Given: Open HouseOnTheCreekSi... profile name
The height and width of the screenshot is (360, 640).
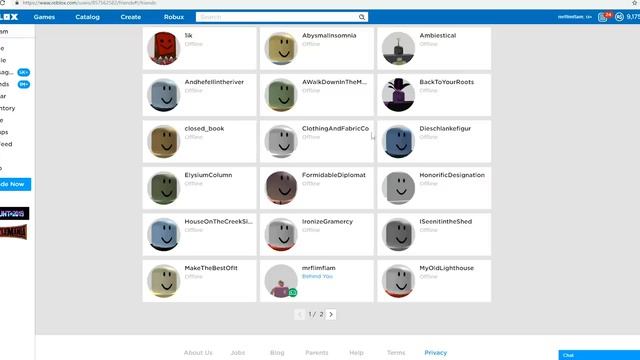Looking at the screenshot, I should [218, 222].
